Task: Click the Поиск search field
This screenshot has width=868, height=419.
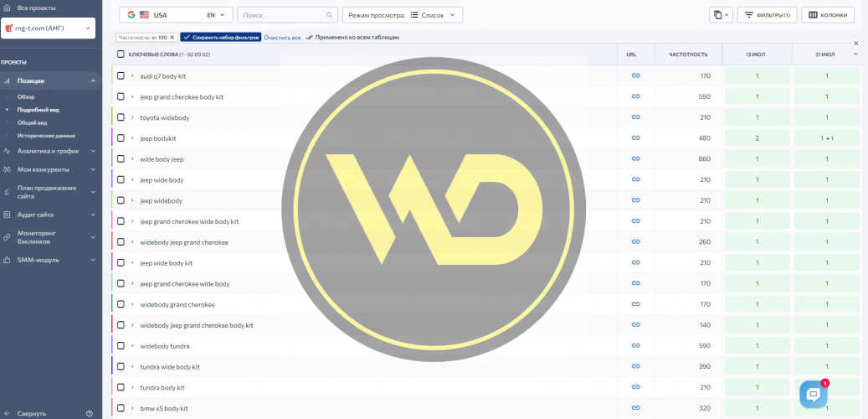Action: 287,15
